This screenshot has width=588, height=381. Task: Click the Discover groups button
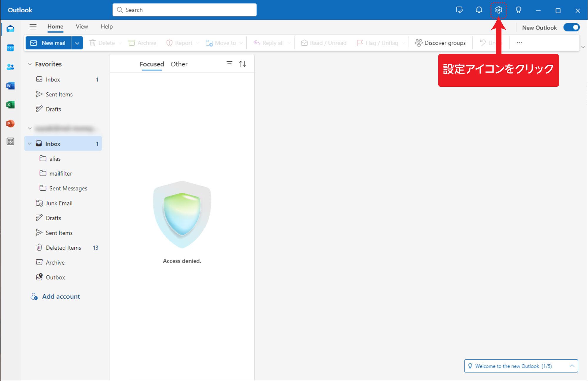point(440,43)
